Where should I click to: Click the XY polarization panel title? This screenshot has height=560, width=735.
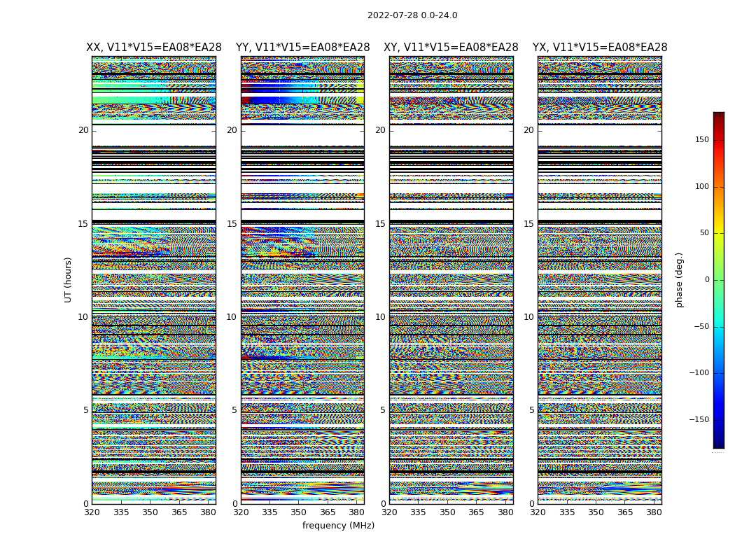(451, 48)
